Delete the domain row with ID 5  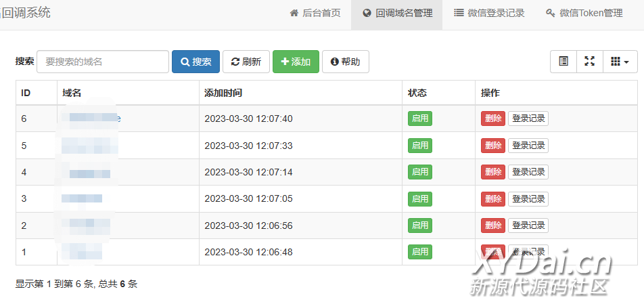[x=493, y=146]
